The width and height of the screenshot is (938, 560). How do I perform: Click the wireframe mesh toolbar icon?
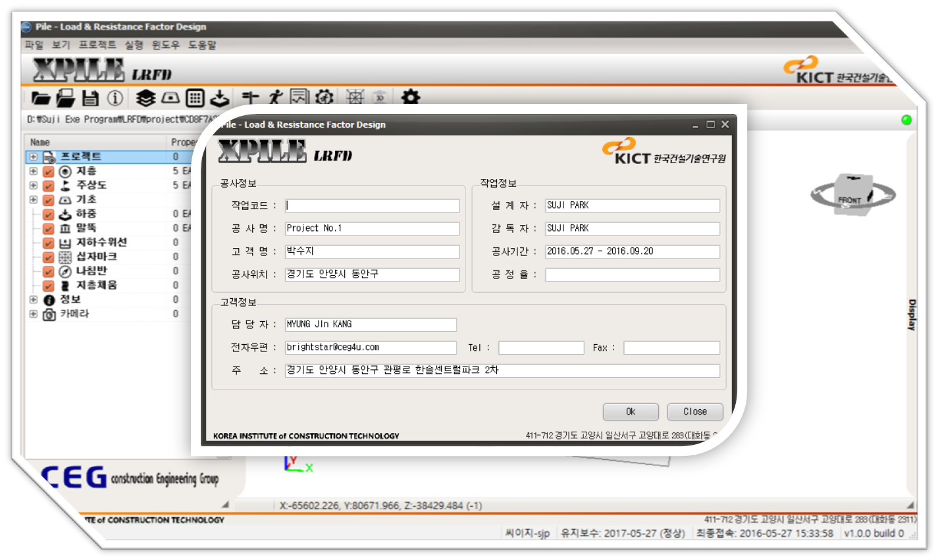pyautogui.click(x=355, y=97)
